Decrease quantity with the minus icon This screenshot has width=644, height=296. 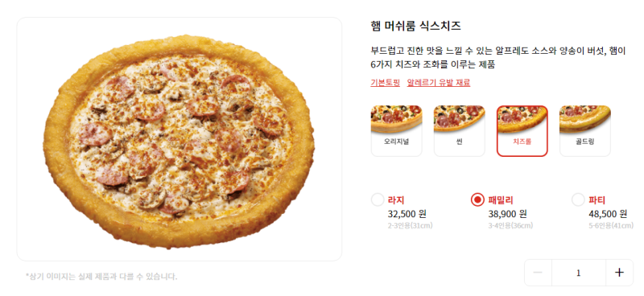[x=538, y=273]
